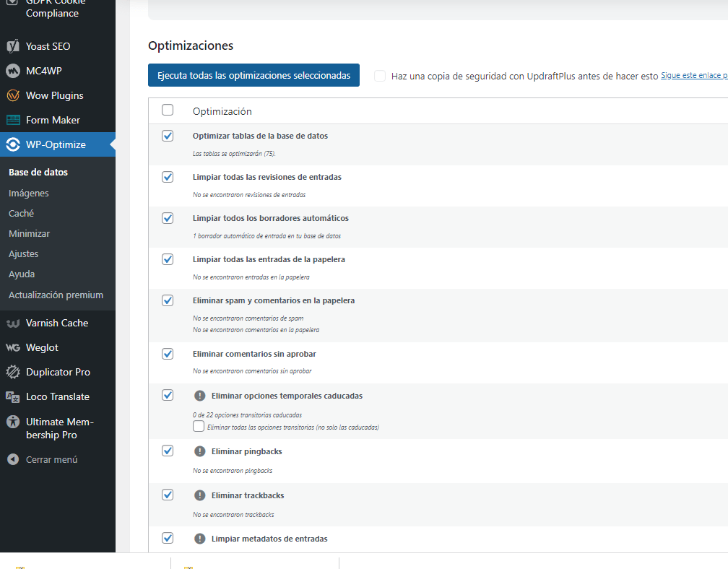Viewport: 728px width, 569px height.
Task: Uncheck Limpiar todas las entradas de la papelera
Action: (168, 259)
